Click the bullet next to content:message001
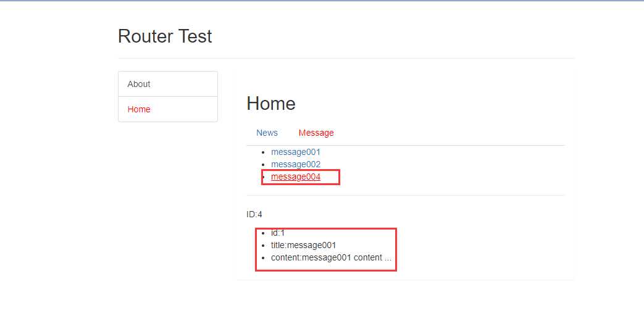644x324 pixels. (264, 258)
